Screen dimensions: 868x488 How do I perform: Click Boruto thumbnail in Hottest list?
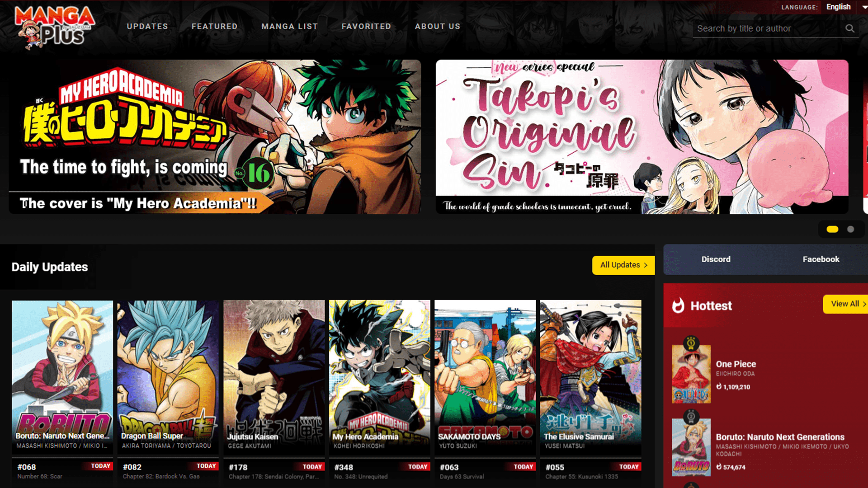click(691, 447)
